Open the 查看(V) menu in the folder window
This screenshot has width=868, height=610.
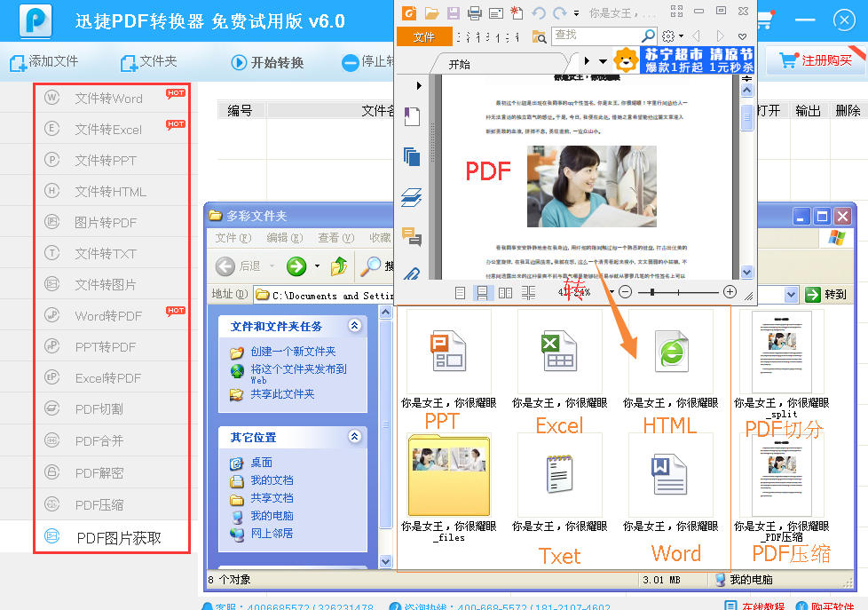click(336, 238)
